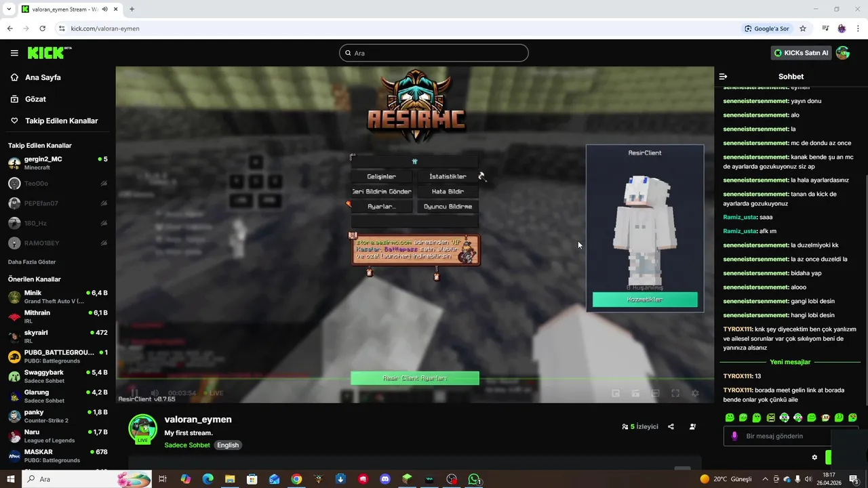Open PUBG_BATTLEGROU... recommended channel
868x488 pixels.
click(58, 357)
